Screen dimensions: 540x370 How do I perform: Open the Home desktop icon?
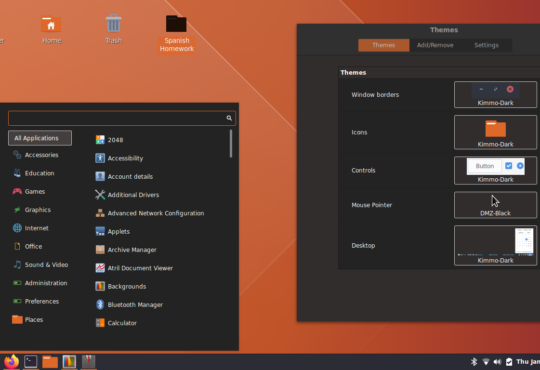tap(51, 30)
